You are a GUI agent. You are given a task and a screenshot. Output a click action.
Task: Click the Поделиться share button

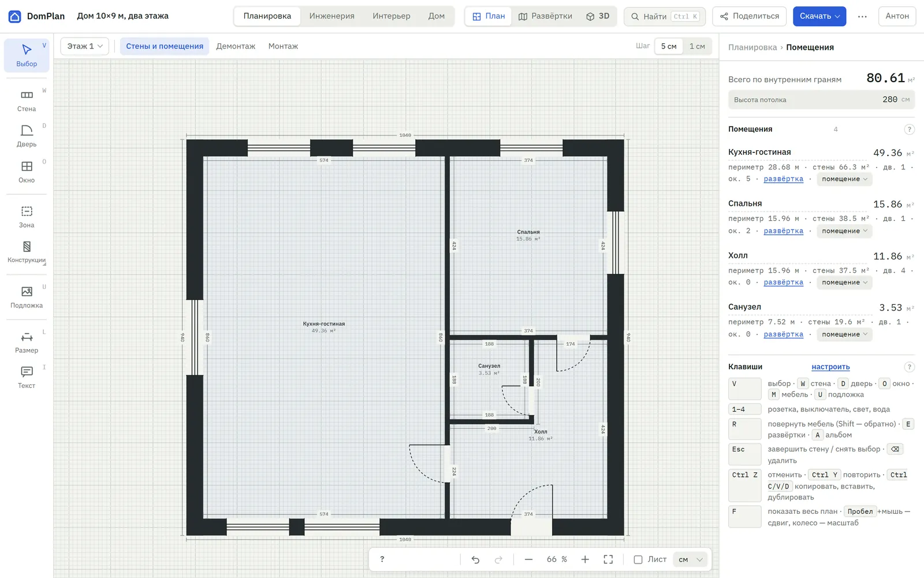[x=750, y=16]
